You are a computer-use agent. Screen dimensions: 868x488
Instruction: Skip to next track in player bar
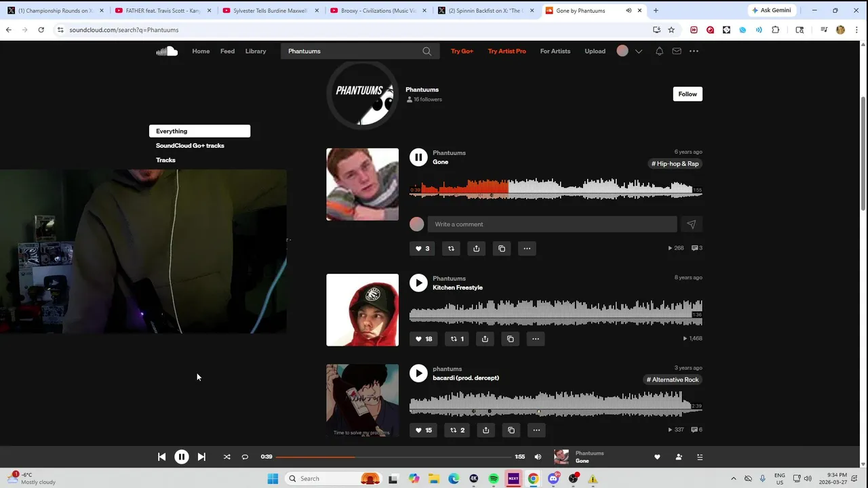[201, 457]
